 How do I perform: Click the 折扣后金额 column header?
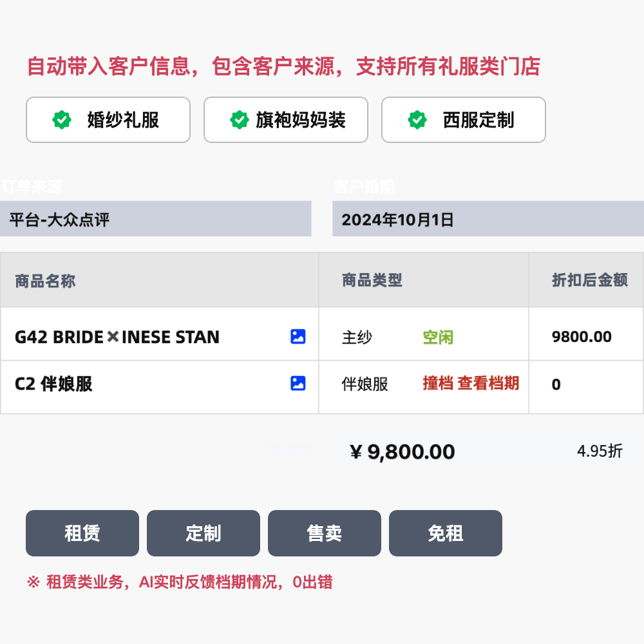[x=590, y=280]
